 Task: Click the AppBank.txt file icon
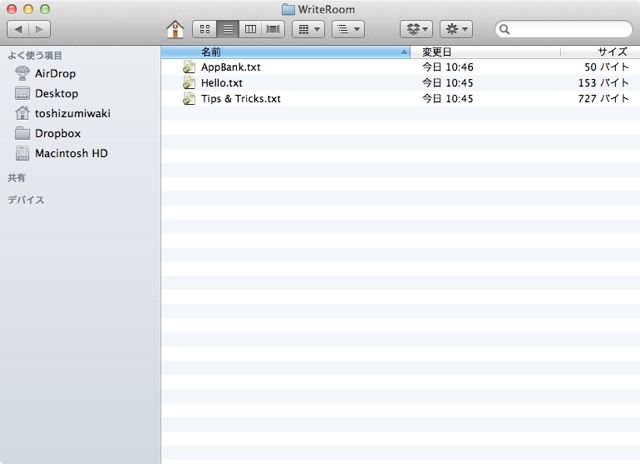coord(189,67)
